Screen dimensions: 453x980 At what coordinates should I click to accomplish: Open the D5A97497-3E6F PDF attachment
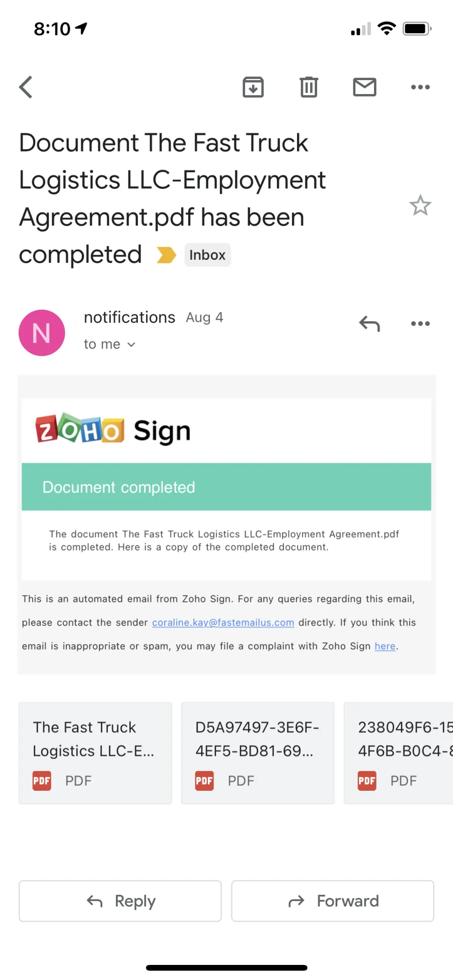(258, 753)
